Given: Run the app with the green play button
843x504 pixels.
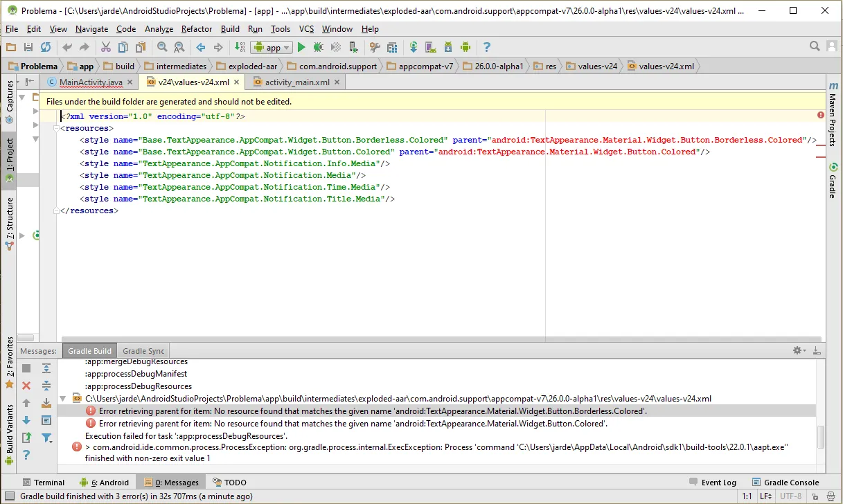Looking at the screenshot, I should (301, 47).
